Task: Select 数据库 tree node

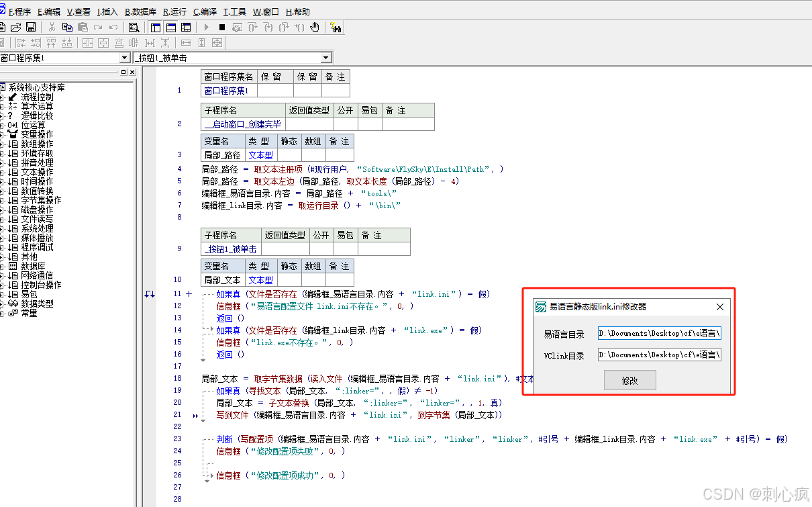Action: pos(33,266)
